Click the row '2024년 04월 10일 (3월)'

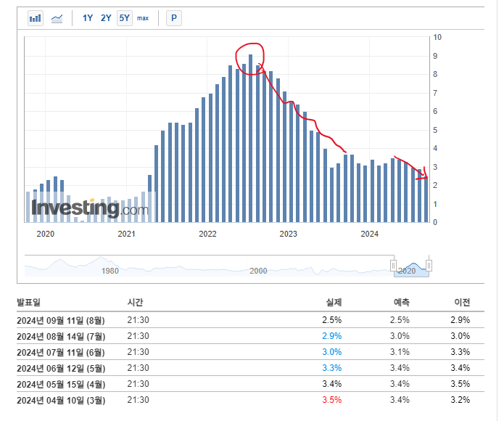(250, 400)
